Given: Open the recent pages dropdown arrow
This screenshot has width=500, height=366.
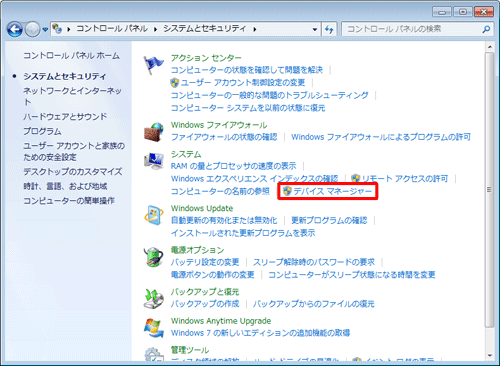Looking at the screenshot, I should (45, 30).
